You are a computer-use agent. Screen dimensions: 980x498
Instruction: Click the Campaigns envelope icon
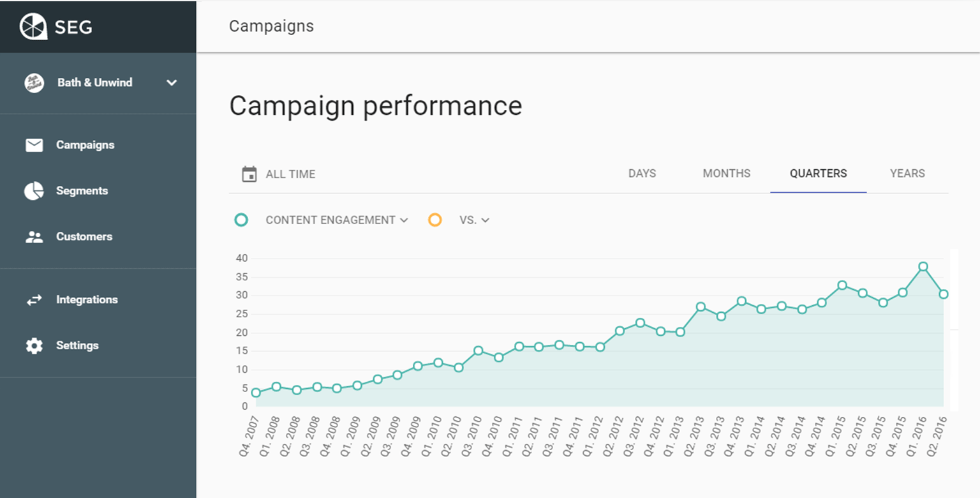[x=34, y=146]
